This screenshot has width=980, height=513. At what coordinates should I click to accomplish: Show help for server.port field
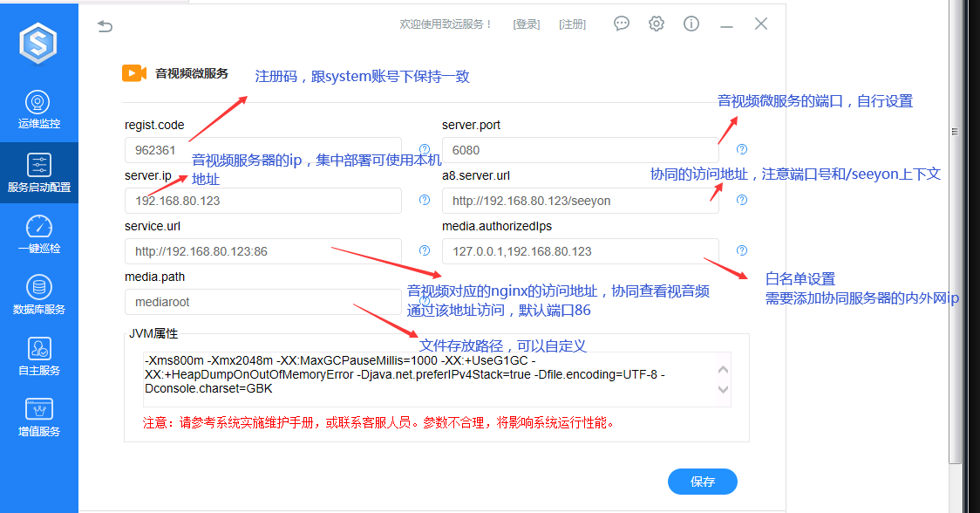point(742,149)
